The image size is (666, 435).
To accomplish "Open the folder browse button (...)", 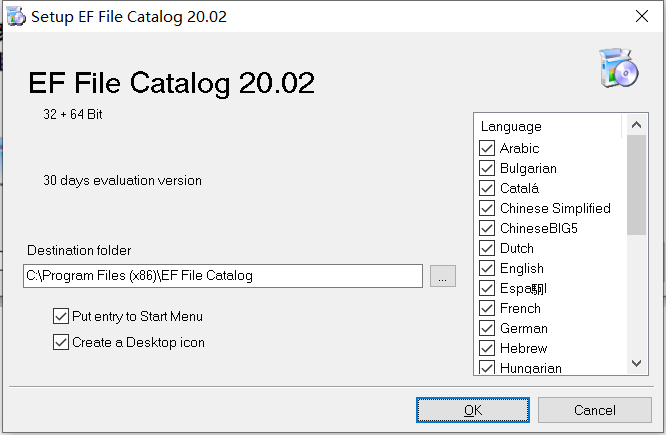I will (443, 276).
